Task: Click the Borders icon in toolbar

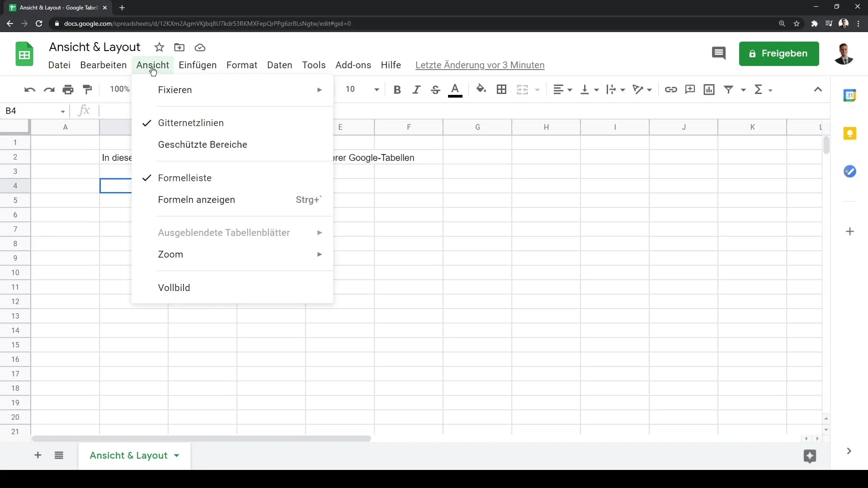Action: [501, 89]
